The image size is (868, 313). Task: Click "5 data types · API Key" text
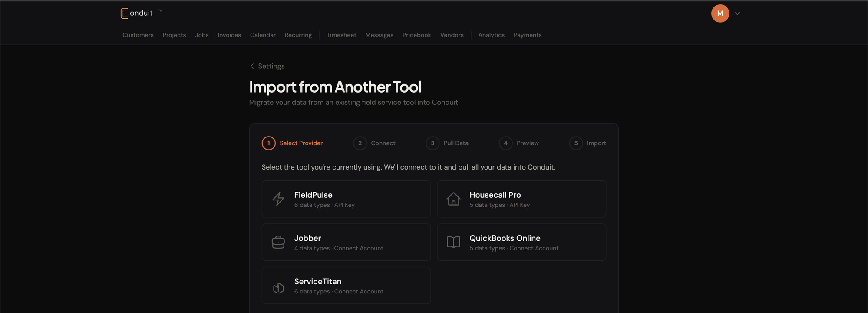click(x=500, y=205)
